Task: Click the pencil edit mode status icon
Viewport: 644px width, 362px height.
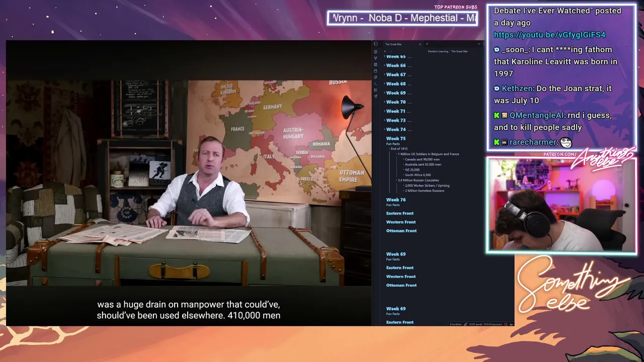Action: point(465,324)
